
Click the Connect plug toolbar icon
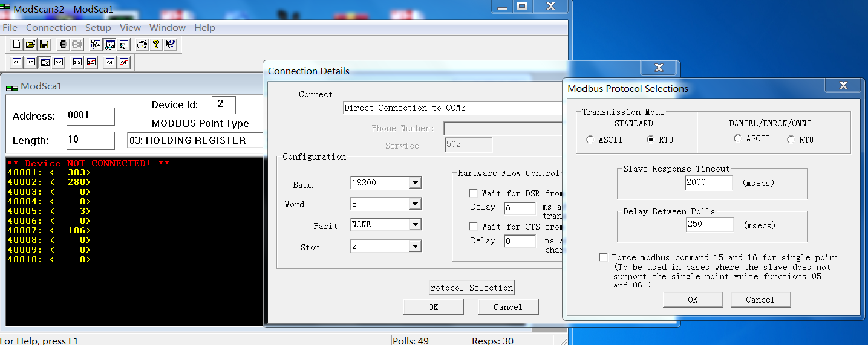coord(63,44)
